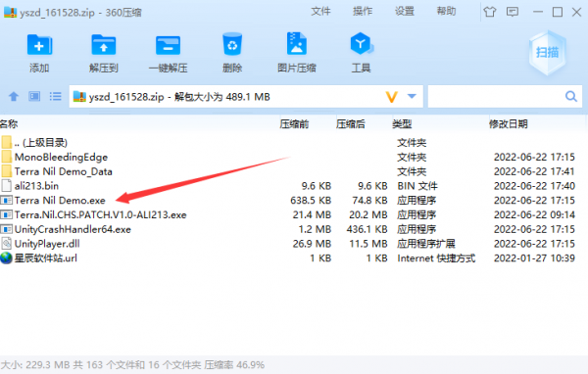Minimize the 360压缩 window

coord(538,12)
